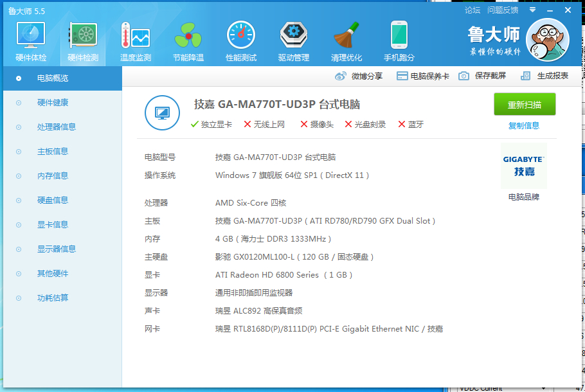Click the 鲁大师 mascot avatar

coord(548,40)
